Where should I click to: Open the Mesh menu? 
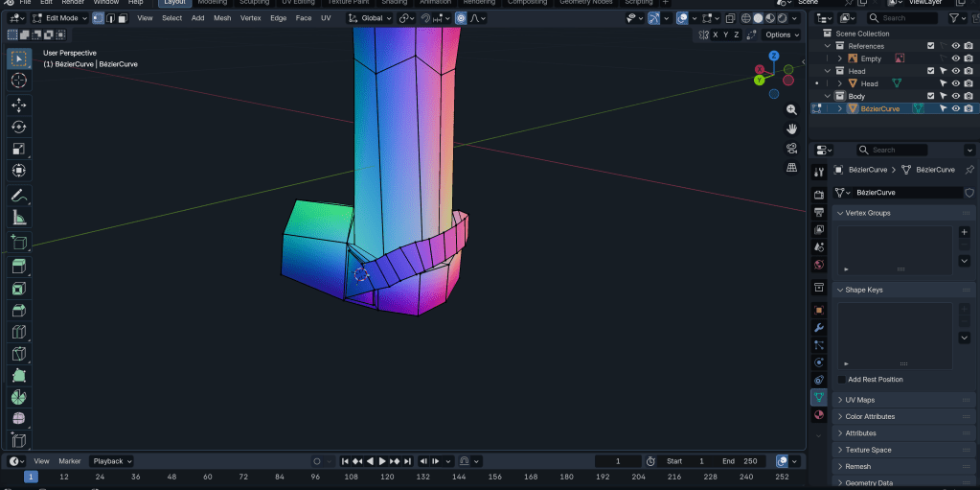222,18
